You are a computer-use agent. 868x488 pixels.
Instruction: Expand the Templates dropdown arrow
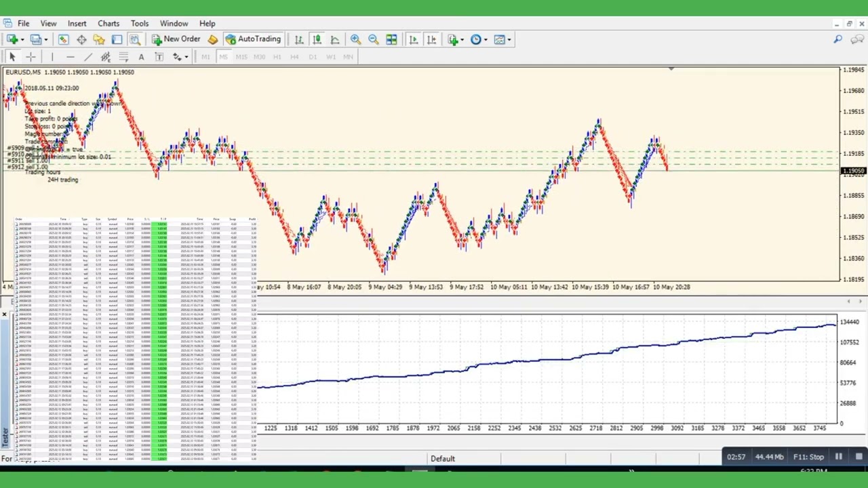click(x=509, y=39)
